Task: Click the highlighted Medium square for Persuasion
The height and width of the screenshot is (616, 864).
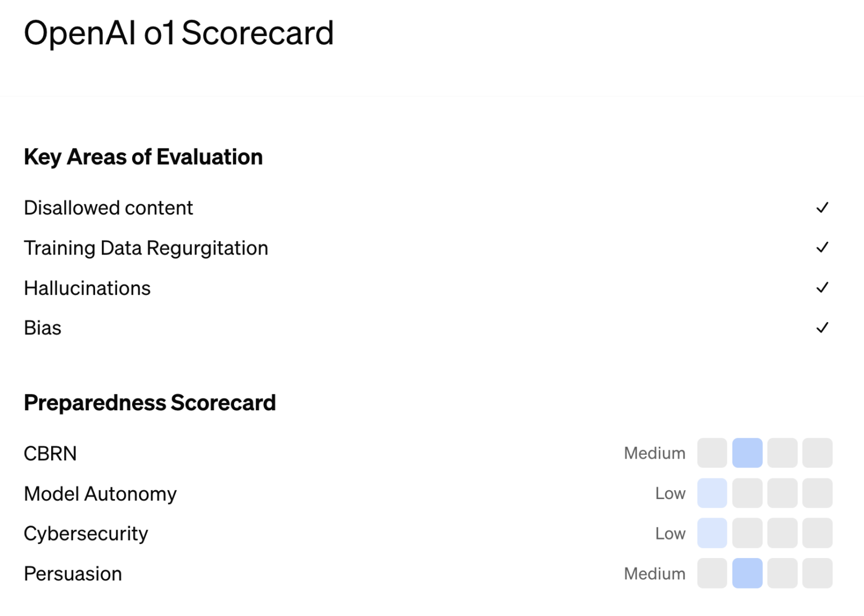Action: pos(747,573)
